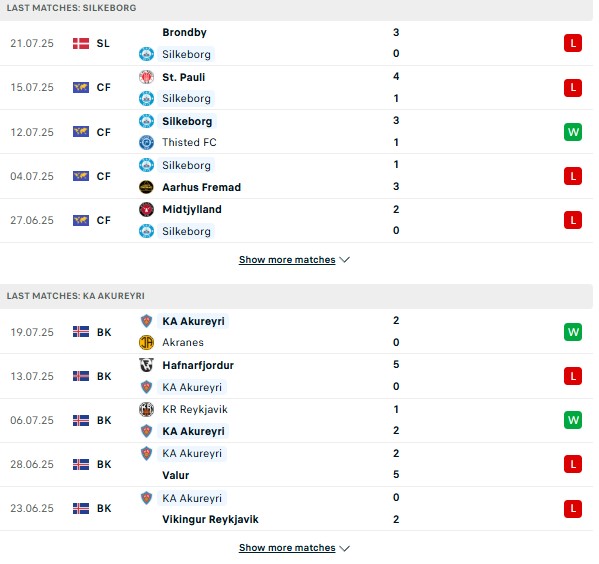Click the Iceland flag on the 19.07.25 match
Viewport: 599px width, 564px height.
tap(81, 332)
